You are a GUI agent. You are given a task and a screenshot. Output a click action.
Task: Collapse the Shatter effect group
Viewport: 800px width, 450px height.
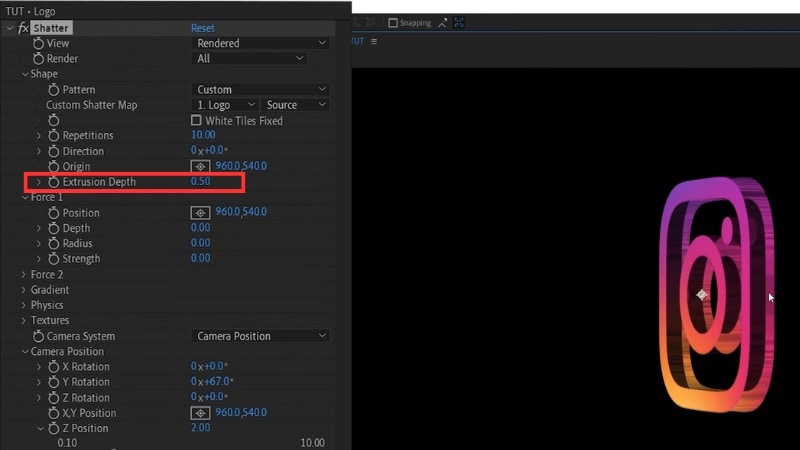coord(10,28)
